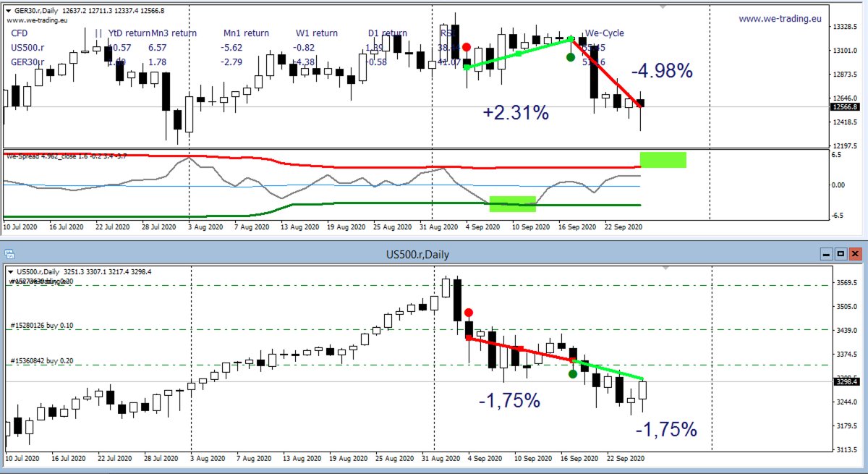The width and height of the screenshot is (868, 474).
Task: Click 13328.5 on GER30 price axis
Action: 845,27
